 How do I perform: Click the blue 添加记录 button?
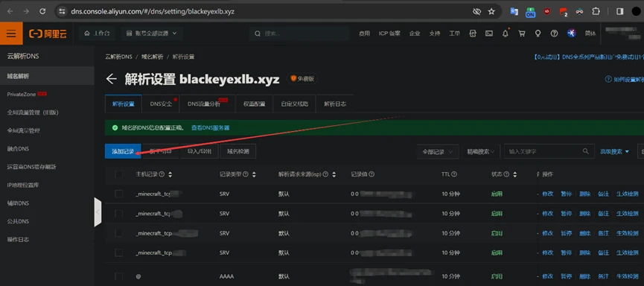click(x=123, y=151)
